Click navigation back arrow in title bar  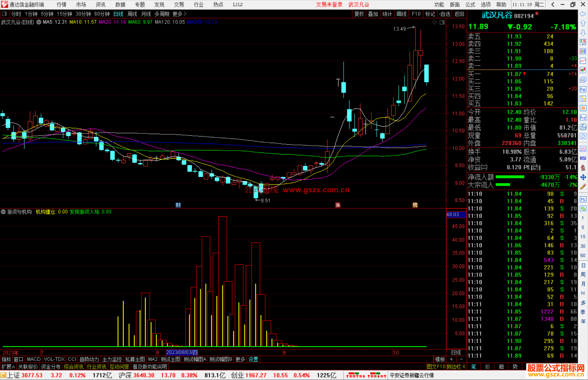tap(553, 5)
